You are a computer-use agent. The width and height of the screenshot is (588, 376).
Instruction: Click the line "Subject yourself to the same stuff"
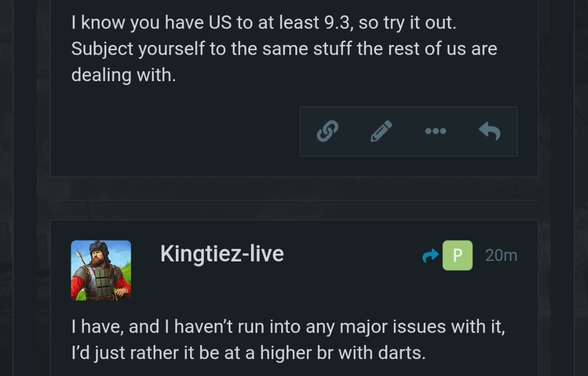tap(284, 49)
